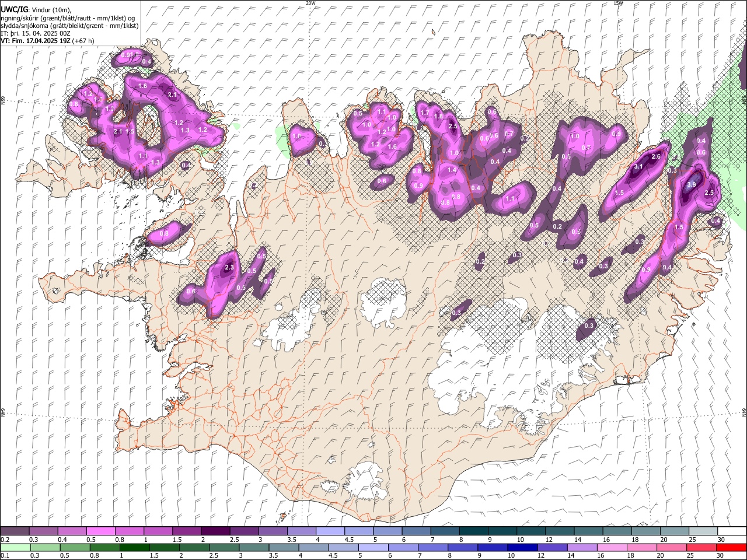Pick the violet 14–16 rain scale swatch

coord(582,547)
